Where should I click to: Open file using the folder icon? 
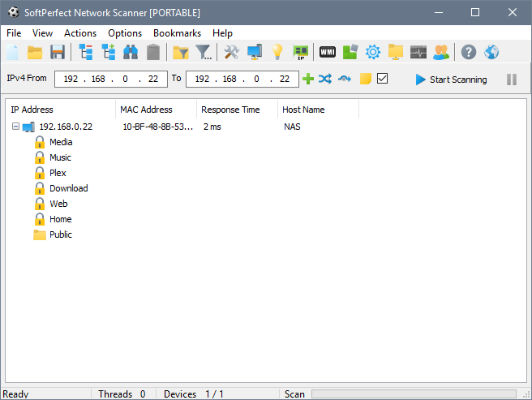tap(35, 52)
